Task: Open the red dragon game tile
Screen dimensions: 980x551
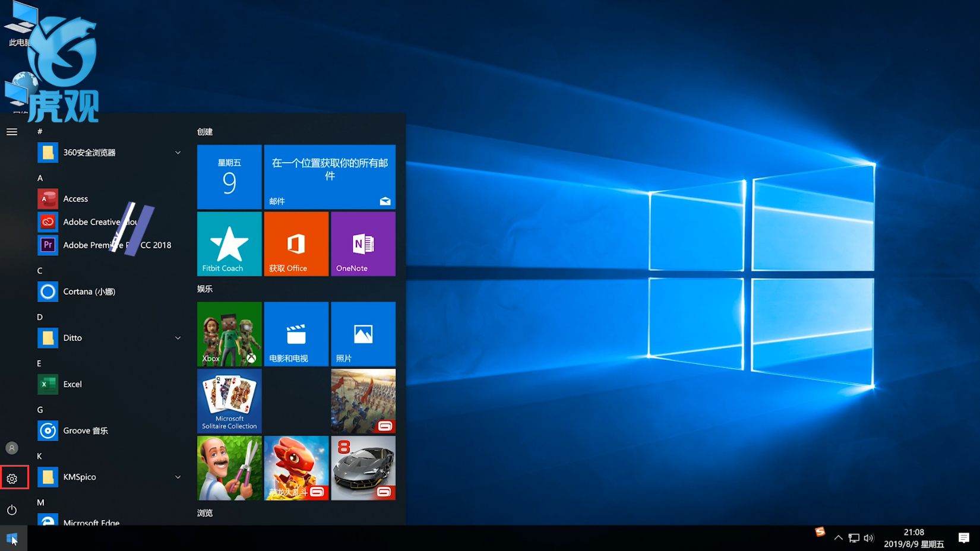Action: 296,468
